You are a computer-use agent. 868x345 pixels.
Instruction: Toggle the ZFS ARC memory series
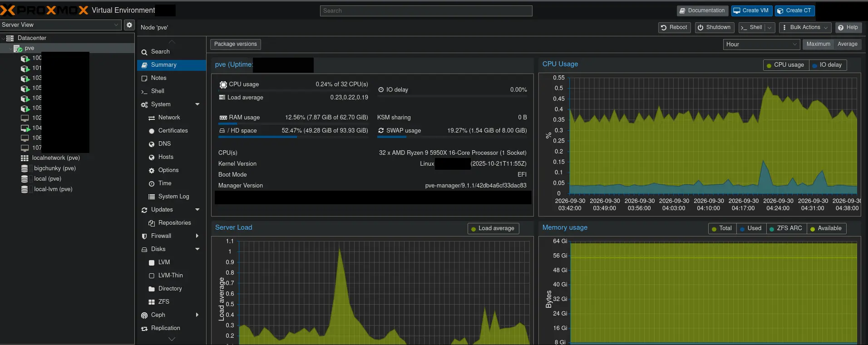(786, 228)
